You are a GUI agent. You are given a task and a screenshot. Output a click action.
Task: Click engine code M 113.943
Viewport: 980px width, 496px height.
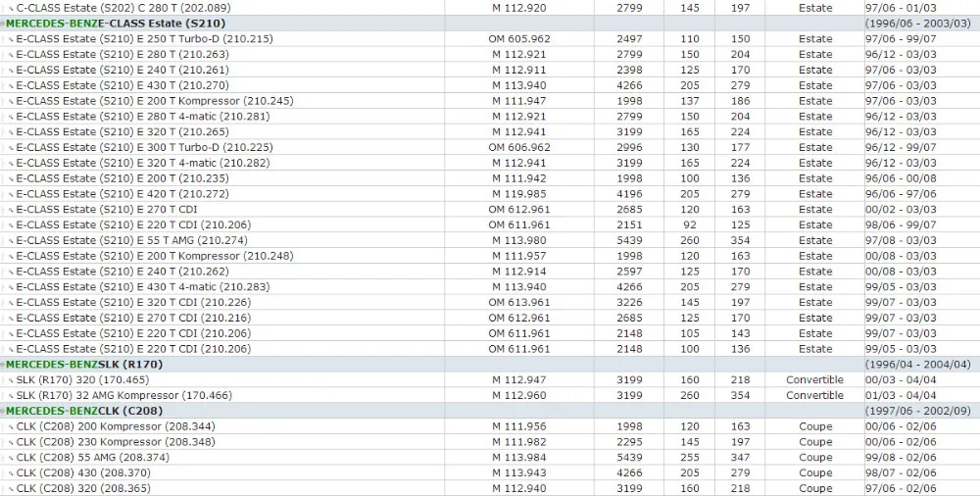coord(519,473)
